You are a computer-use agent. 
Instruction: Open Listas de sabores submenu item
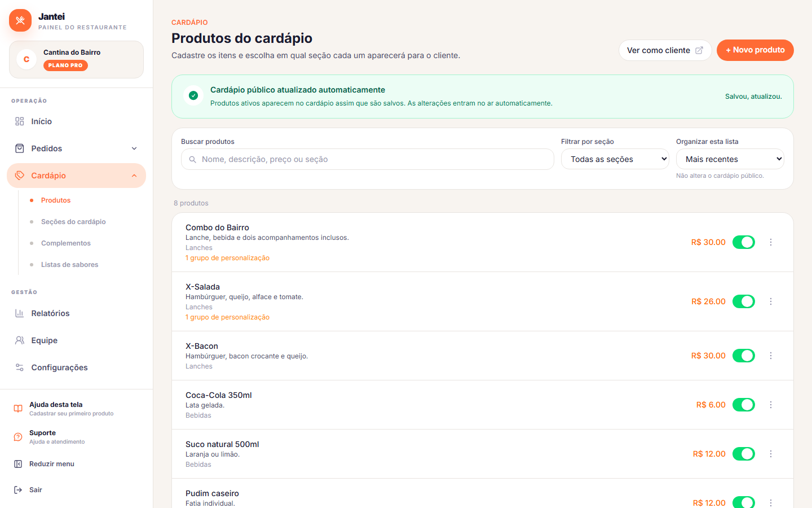(69, 265)
